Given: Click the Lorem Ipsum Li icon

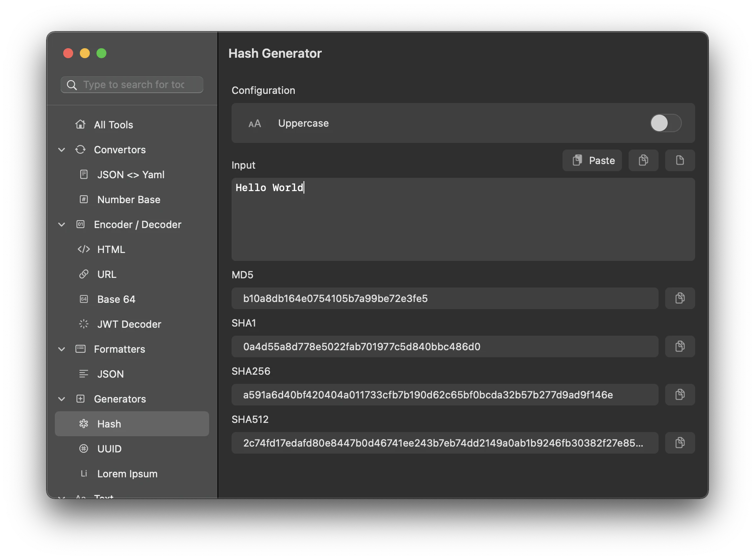Looking at the screenshot, I should pos(84,474).
